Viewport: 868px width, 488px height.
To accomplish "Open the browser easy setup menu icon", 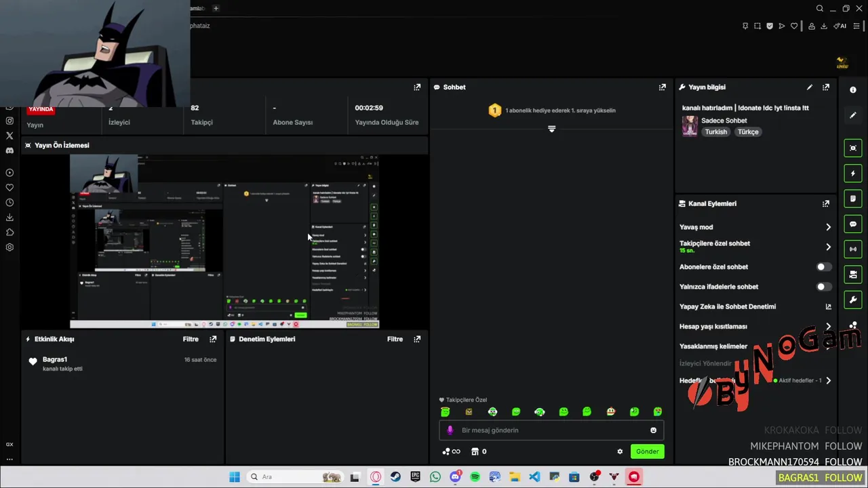I will [856, 26].
